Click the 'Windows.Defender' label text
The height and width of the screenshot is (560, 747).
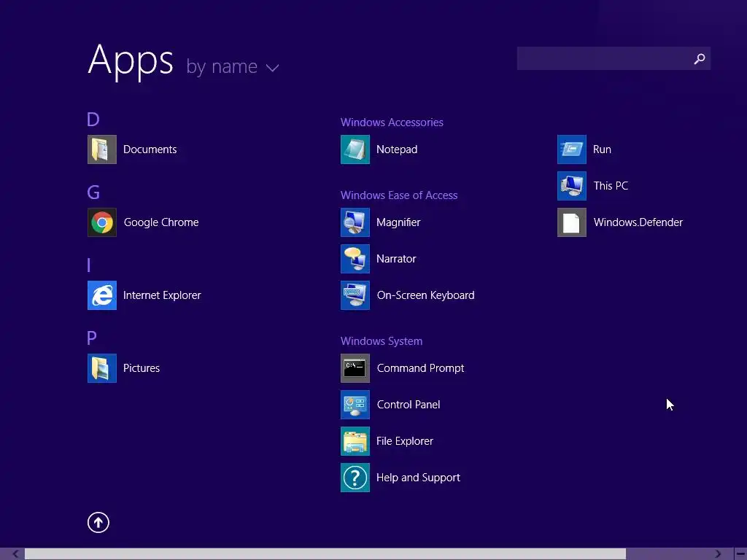[638, 222]
